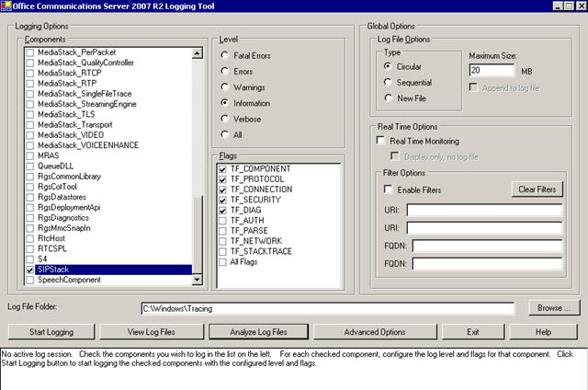Check the S4 component

[x=30, y=259]
